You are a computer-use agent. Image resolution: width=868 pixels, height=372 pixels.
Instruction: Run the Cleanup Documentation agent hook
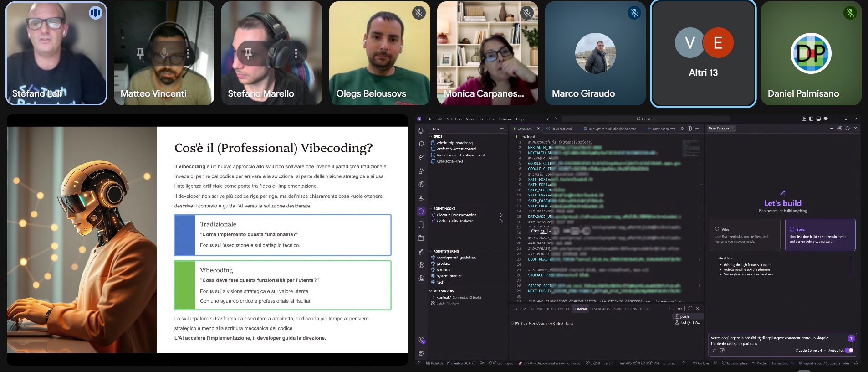pos(501,215)
